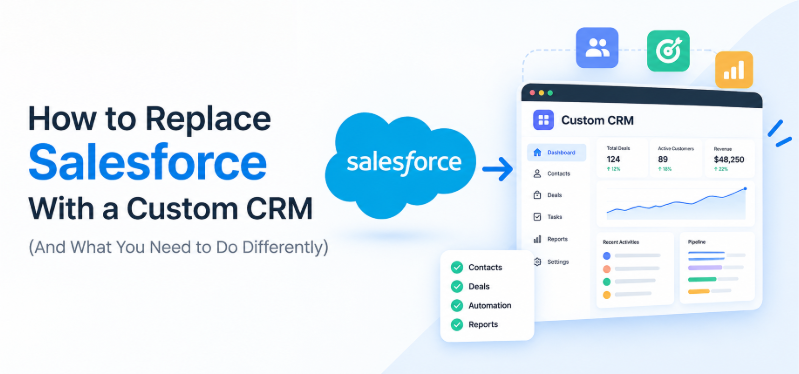This screenshot has height=374, width=799.
Task: Select the Active Customers 89 card
Action: point(676,158)
